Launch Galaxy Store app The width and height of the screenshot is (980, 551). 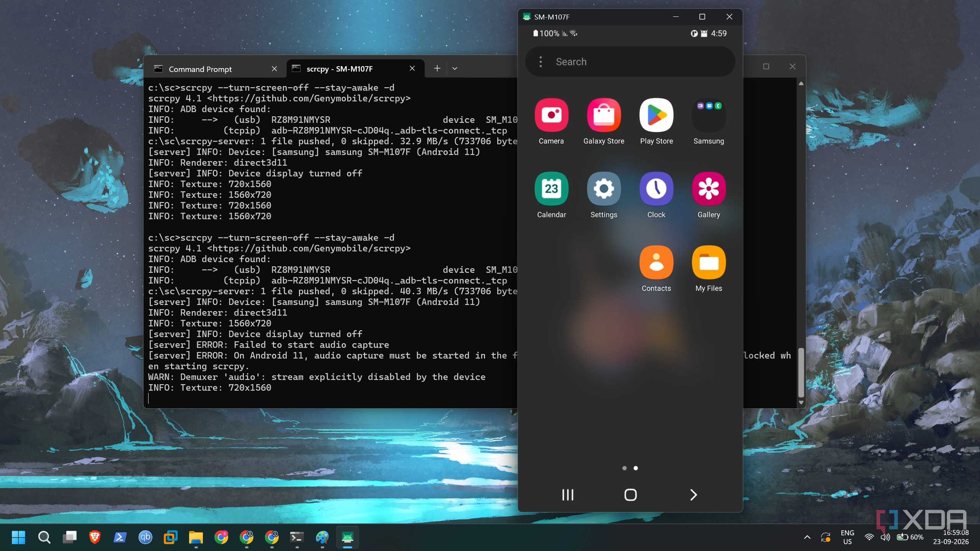(604, 115)
